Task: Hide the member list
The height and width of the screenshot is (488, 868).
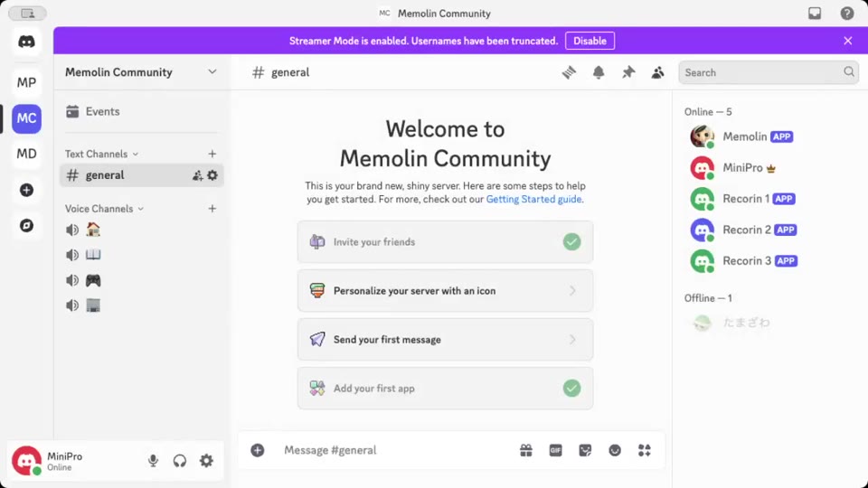Action: click(657, 72)
